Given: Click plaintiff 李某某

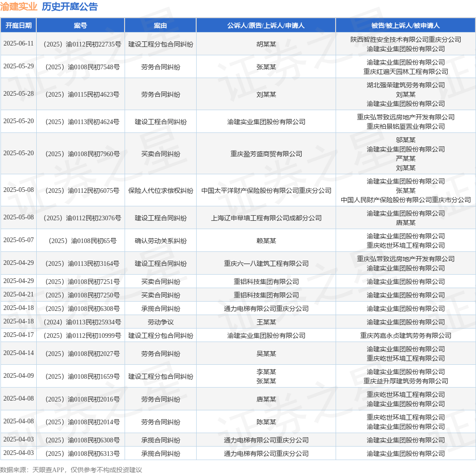Looking at the screenshot, I should (266, 372).
